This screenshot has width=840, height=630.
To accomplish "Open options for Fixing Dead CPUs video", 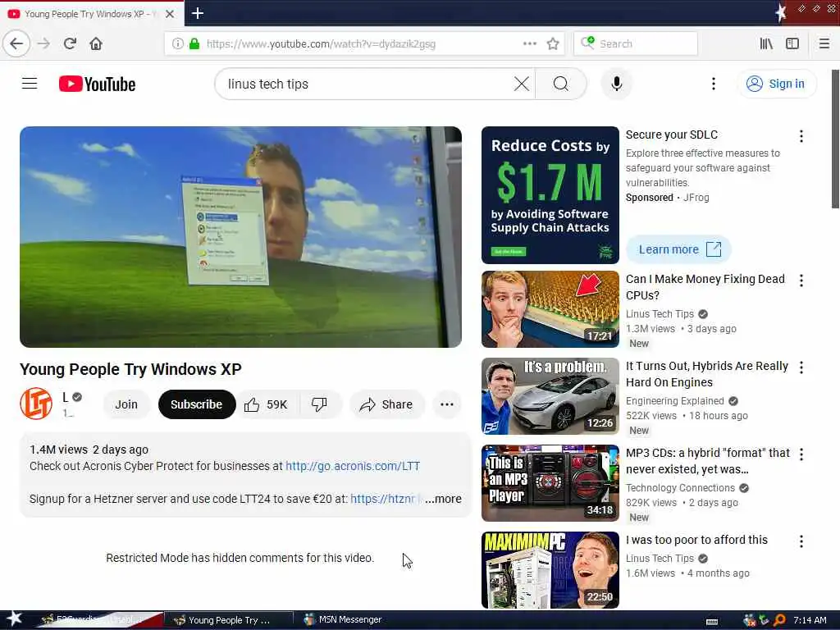I will (x=801, y=281).
